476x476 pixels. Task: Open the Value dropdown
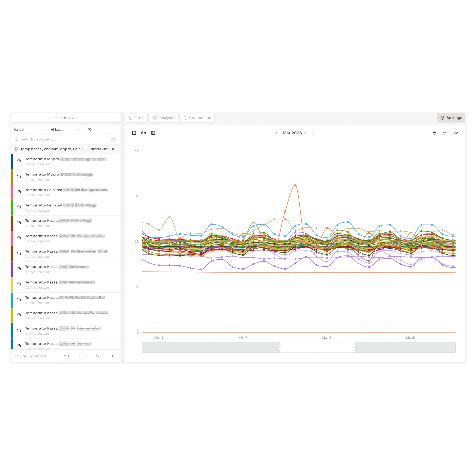pos(29,130)
